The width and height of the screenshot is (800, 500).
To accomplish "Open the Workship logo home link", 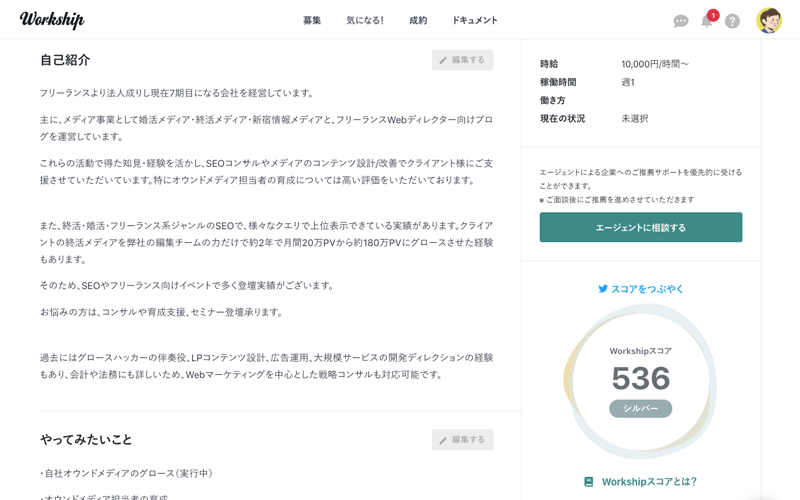I will pos(52,19).
